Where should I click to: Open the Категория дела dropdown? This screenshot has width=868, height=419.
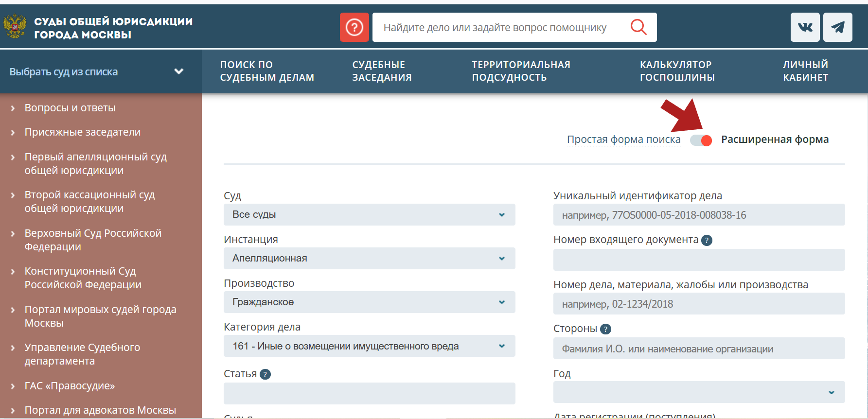[369, 346]
